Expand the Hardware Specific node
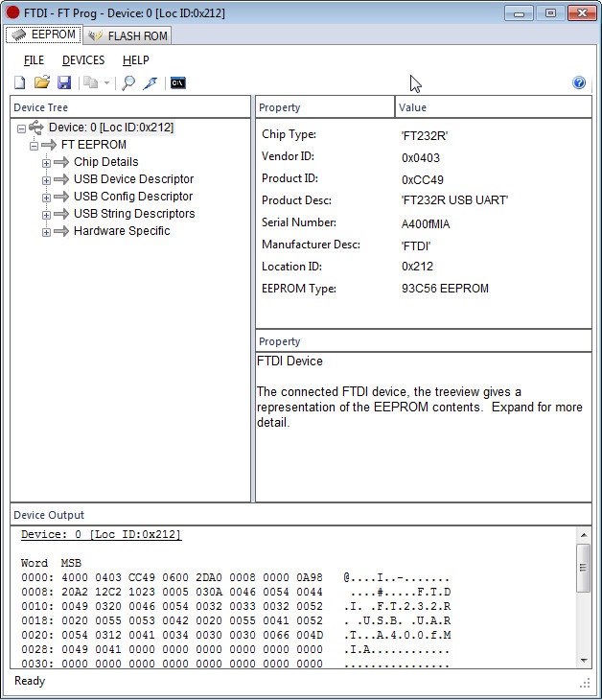This screenshot has height=700, width=602. tap(46, 232)
